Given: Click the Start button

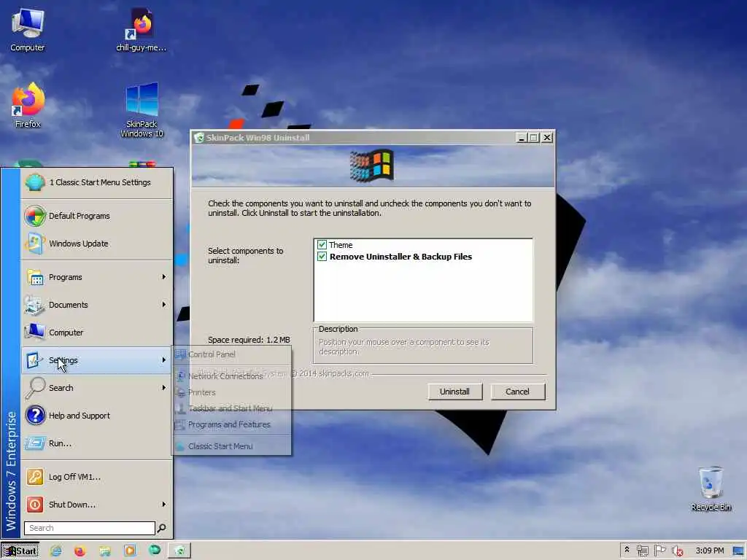Looking at the screenshot, I should pyautogui.click(x=20, y=551).
